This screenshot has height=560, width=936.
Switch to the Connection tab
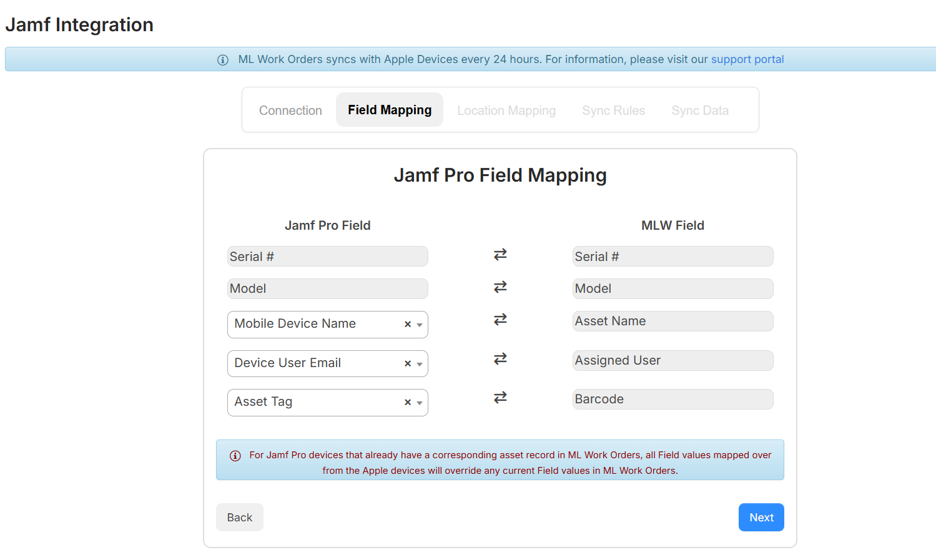(x=290, y=111)
